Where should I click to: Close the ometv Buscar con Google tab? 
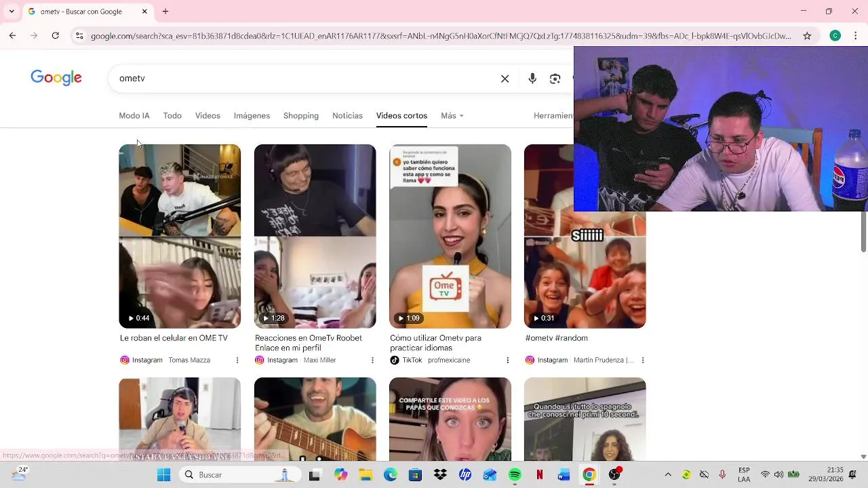tap(144, 12)
